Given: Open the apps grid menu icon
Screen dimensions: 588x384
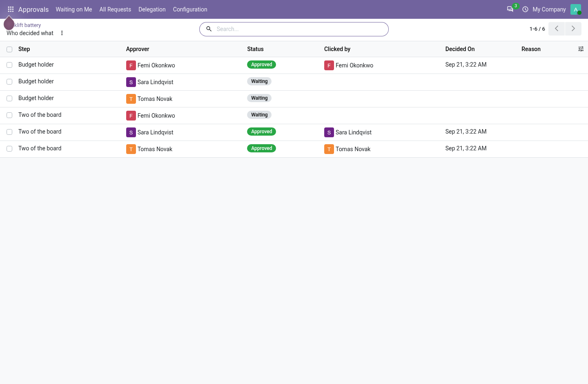Looking at the screenshot, I should 11,9.
